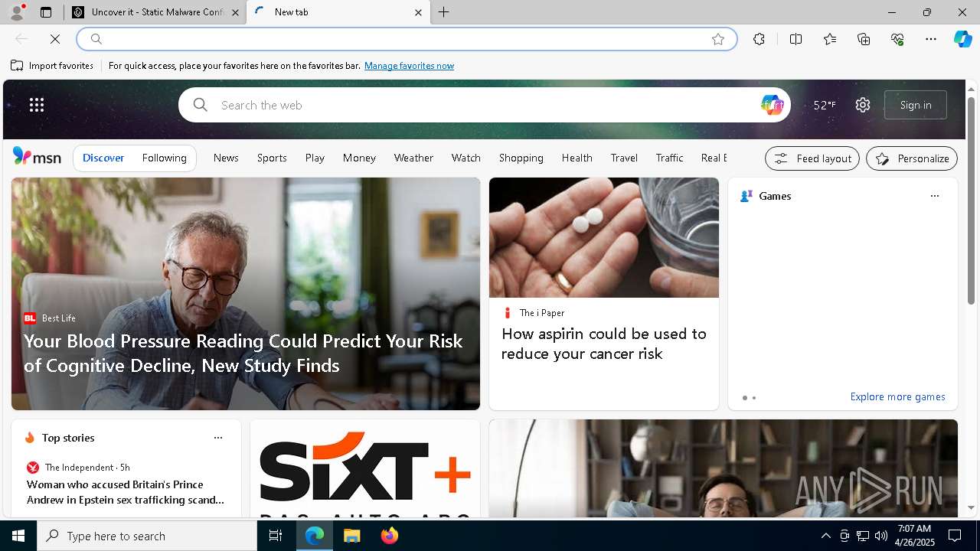Open MSN page settings gear

(x=863, y=105)
